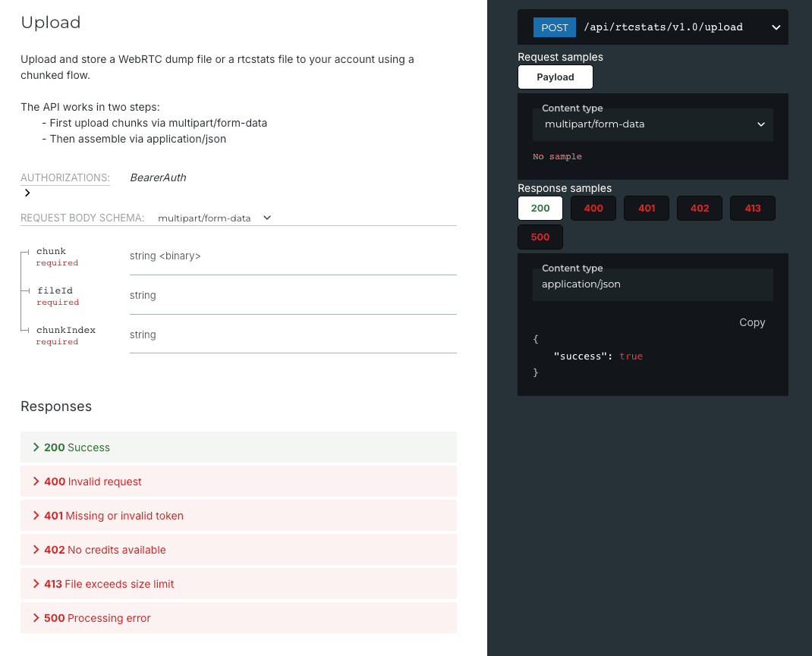Click the AUTHORIZATIONS underlined label
This screenshot has height=656, width=812.
64,177
